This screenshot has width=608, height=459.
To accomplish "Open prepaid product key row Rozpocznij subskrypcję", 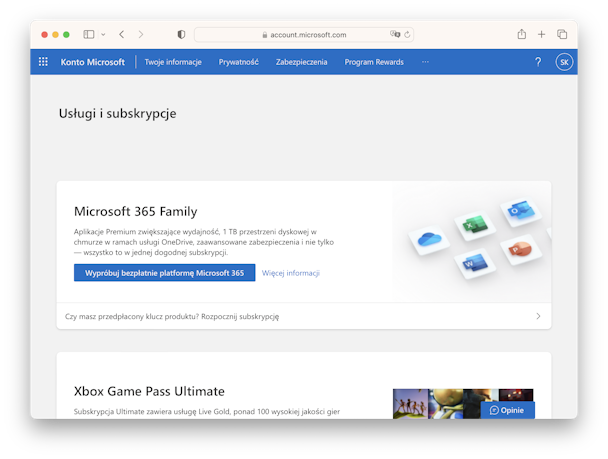I will 304,316.
